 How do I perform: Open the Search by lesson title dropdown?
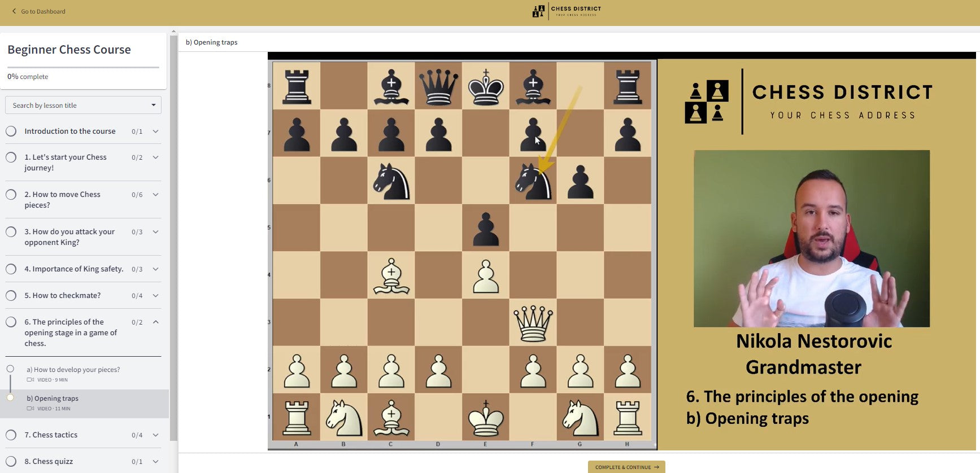pos(83,105)
